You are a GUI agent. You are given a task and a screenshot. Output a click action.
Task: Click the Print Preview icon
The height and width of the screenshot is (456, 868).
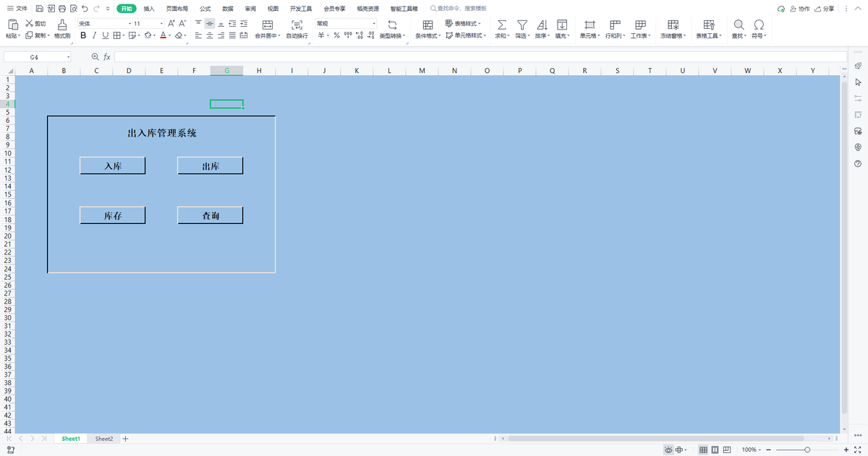(74, 9)
